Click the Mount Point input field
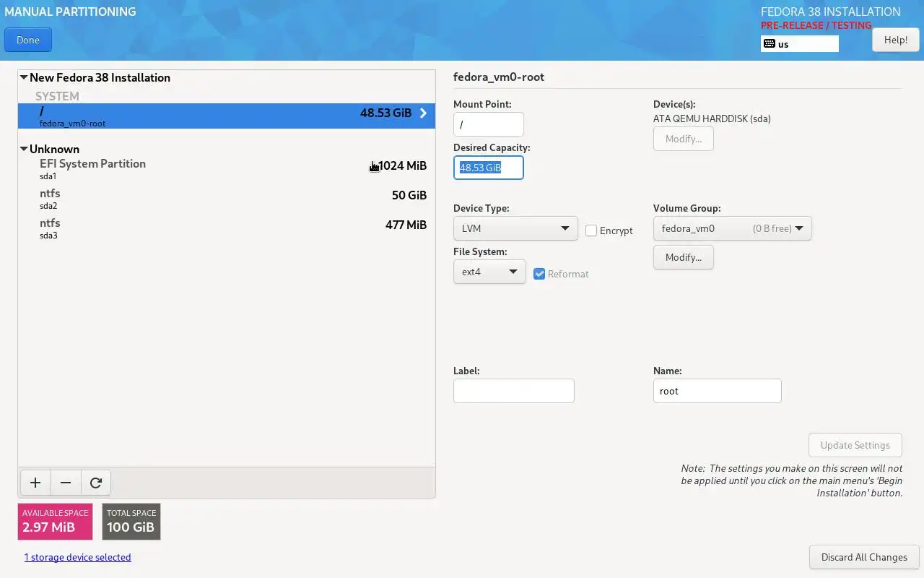The image size is (924, 578). [489, 124]
